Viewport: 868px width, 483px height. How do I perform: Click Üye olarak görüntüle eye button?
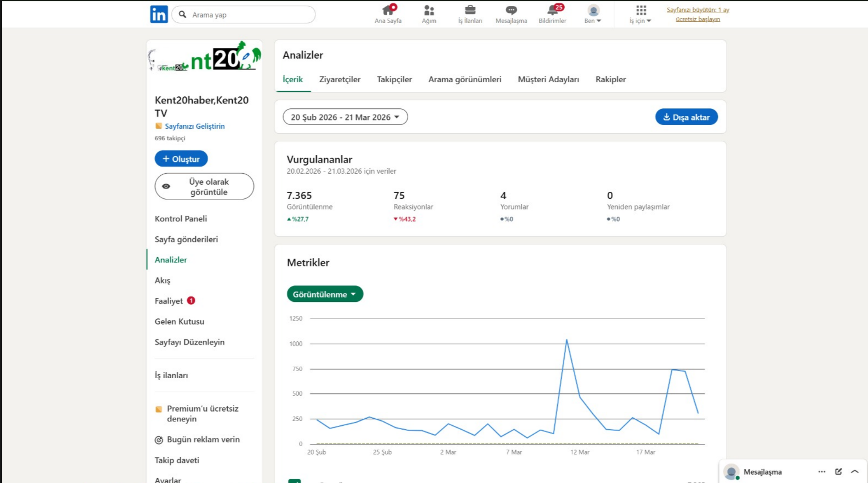tap(204, 186)
